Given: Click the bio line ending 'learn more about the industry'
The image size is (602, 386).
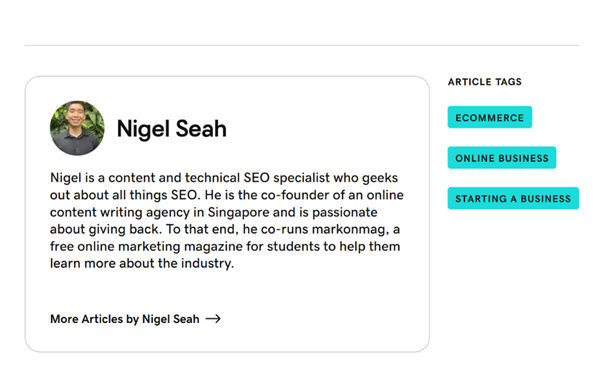Looking at the screenshot, I should tap(142, 263).
